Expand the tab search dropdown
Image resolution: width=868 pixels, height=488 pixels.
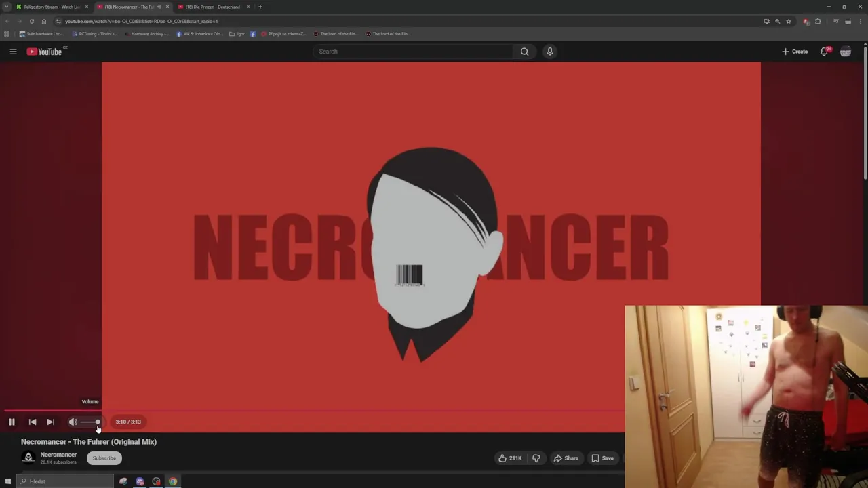(6, 7)
